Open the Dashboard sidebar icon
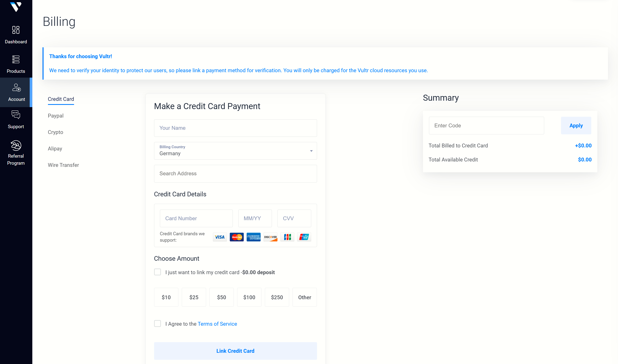This screenshot has height=364, width=618. pyautogui.click(x=16, y=30)
